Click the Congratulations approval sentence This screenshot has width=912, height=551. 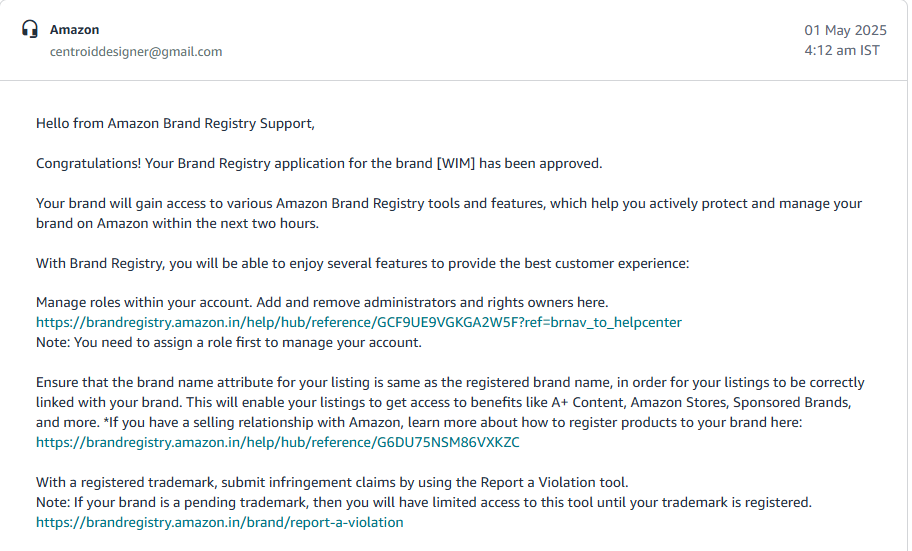pos(319,163)
